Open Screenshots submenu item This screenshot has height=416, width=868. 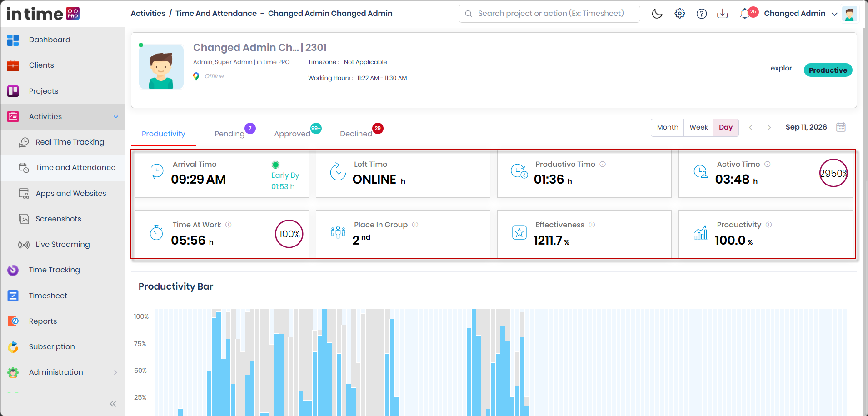pos(62,219)
